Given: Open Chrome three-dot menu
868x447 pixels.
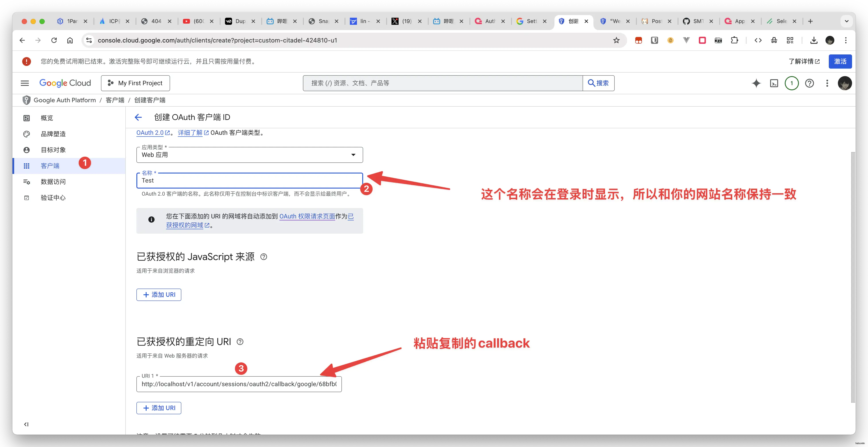Looking at the screenshot, I should tap(845, 40).
